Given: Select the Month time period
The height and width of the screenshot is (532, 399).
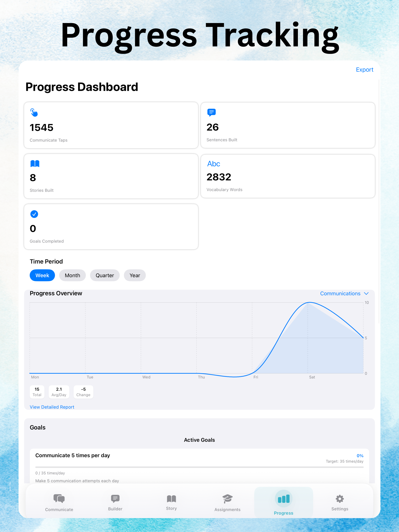Looking at the screenshot, I should click(72, 275).
